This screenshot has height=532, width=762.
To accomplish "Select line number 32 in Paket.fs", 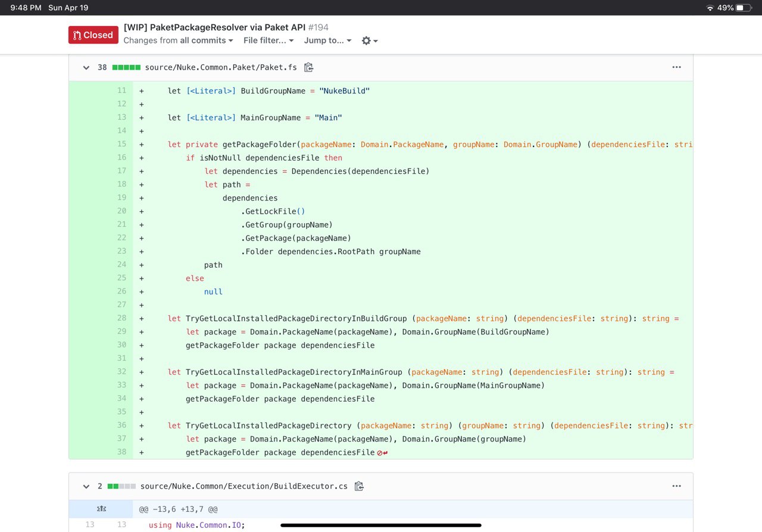I will click(x=121, y=372).
